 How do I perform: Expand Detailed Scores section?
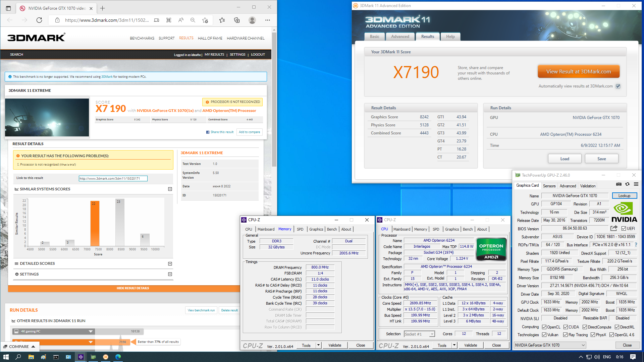[170, 264]
